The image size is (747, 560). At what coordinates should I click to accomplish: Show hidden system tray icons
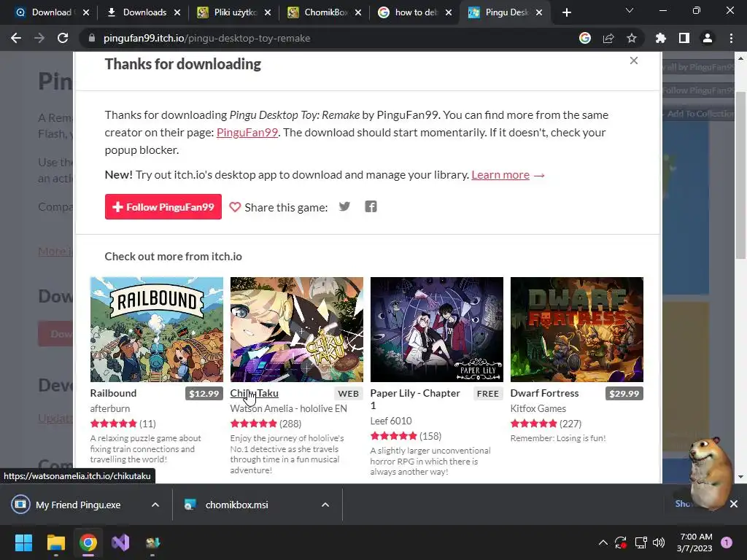point(603,542)
